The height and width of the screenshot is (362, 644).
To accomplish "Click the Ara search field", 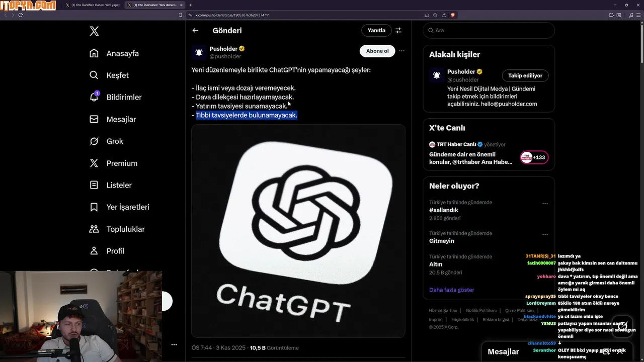I will (x=489, y=31).
